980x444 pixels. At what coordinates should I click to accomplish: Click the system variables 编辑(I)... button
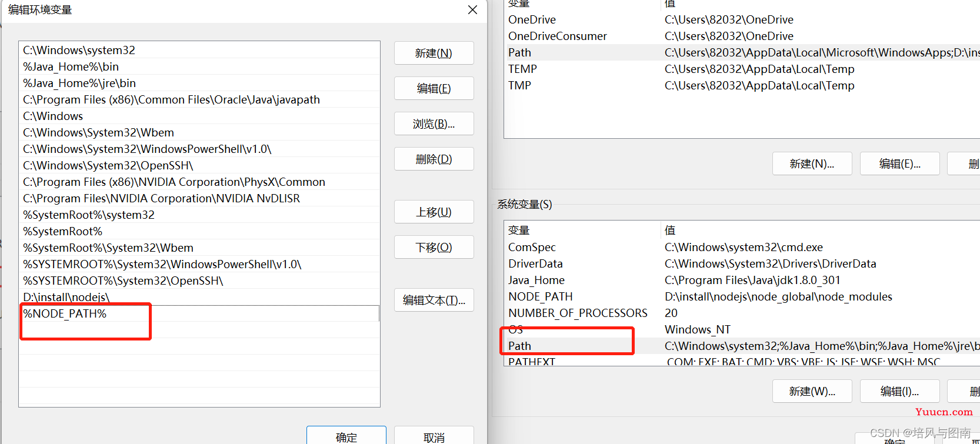pyautogui.click(x=899, y=391)
